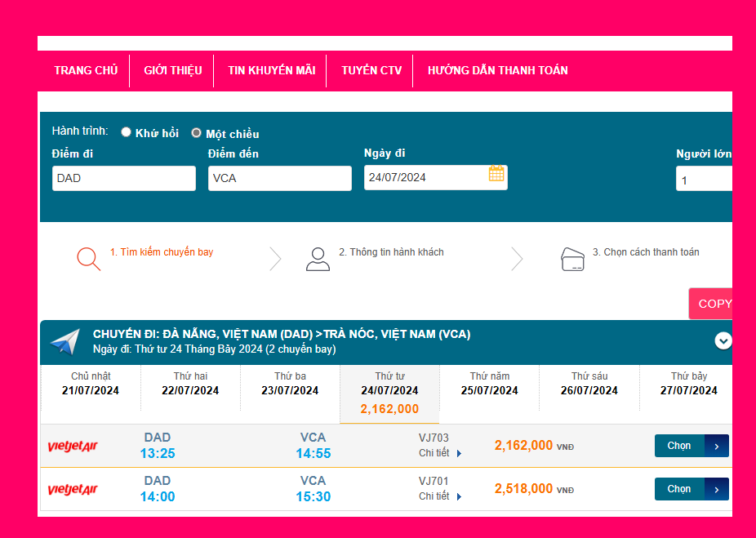The height and width of the screenshot is (538, 756).
Task: Collapse the departure flight list chevron
Action: point(723,341)
